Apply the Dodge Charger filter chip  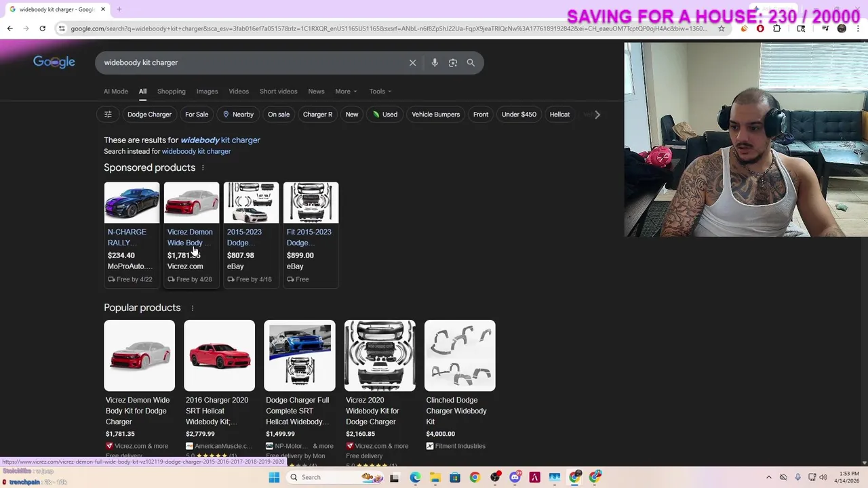pos(150,115)
